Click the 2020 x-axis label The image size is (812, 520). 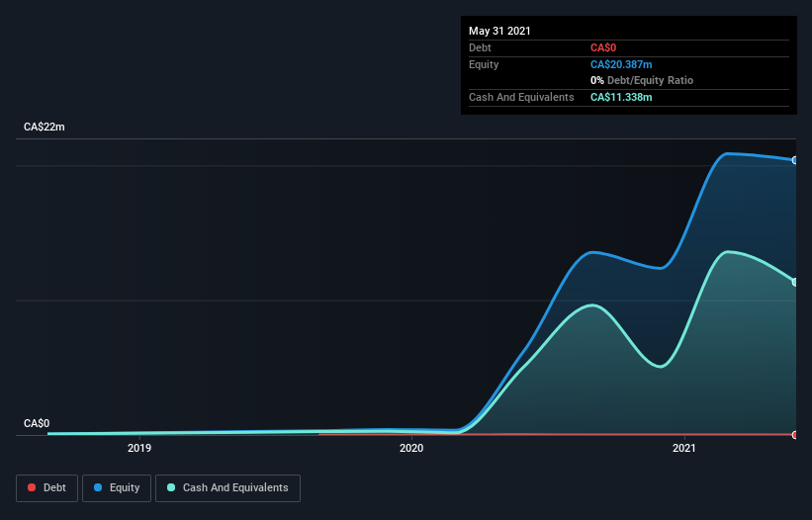click(x=411, y=448)
